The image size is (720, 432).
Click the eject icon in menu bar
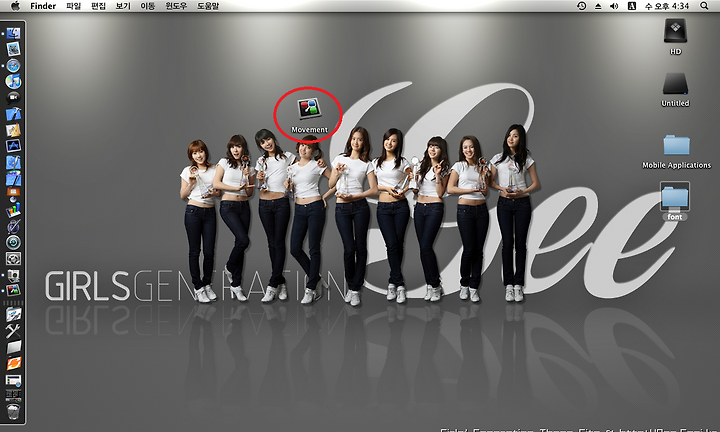[x=598, y=6]
